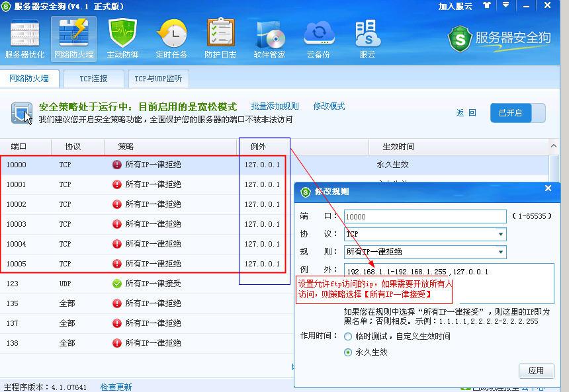The height and width of the screenshot is (392, 569).
Task: Sort by 例外 column header
Action: click(x=302, y=147)
